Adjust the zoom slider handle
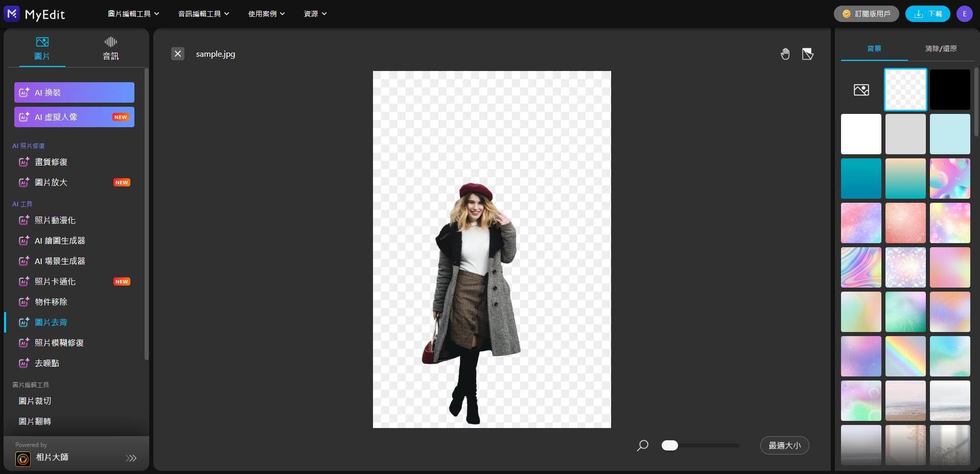This screenshot has height=474, width=980. [669, 445]
